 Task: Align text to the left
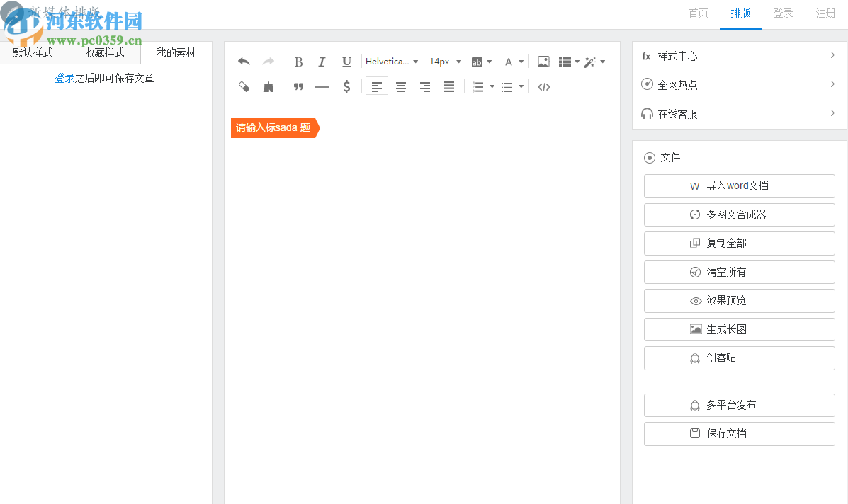pyautogui.click(x=376, y=86)
